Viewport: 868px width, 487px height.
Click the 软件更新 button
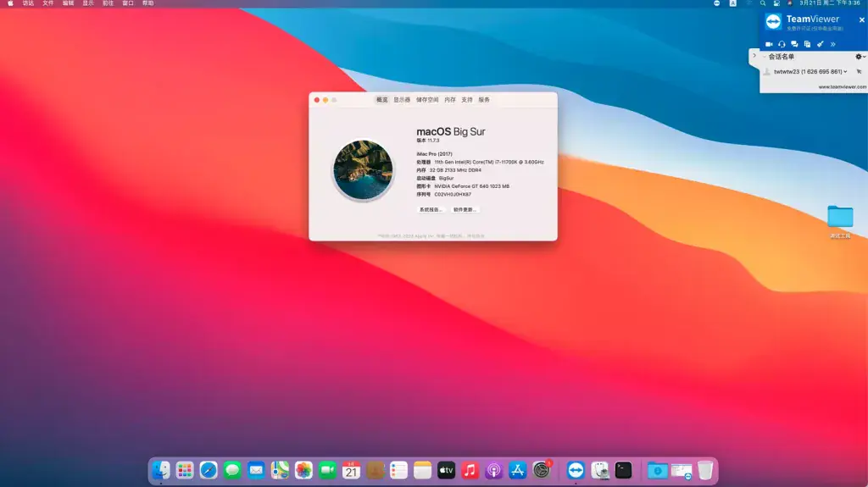coord(465,210)
